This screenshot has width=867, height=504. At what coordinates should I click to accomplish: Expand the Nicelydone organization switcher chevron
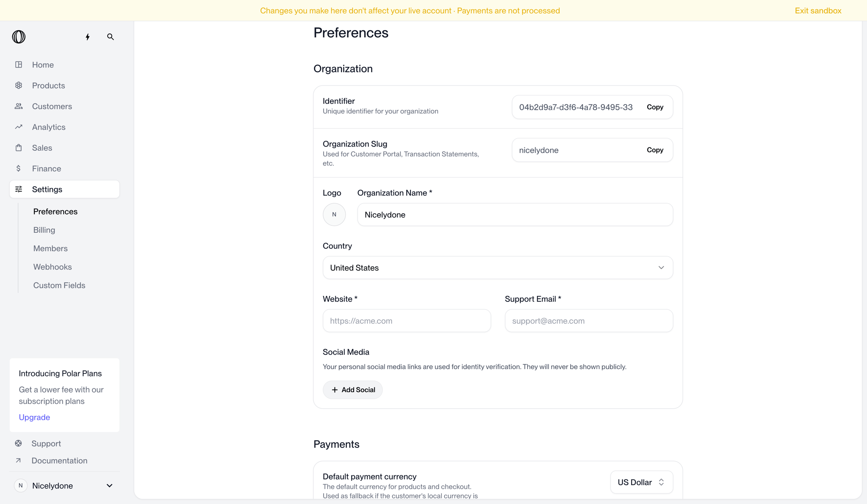coord(109,486)
